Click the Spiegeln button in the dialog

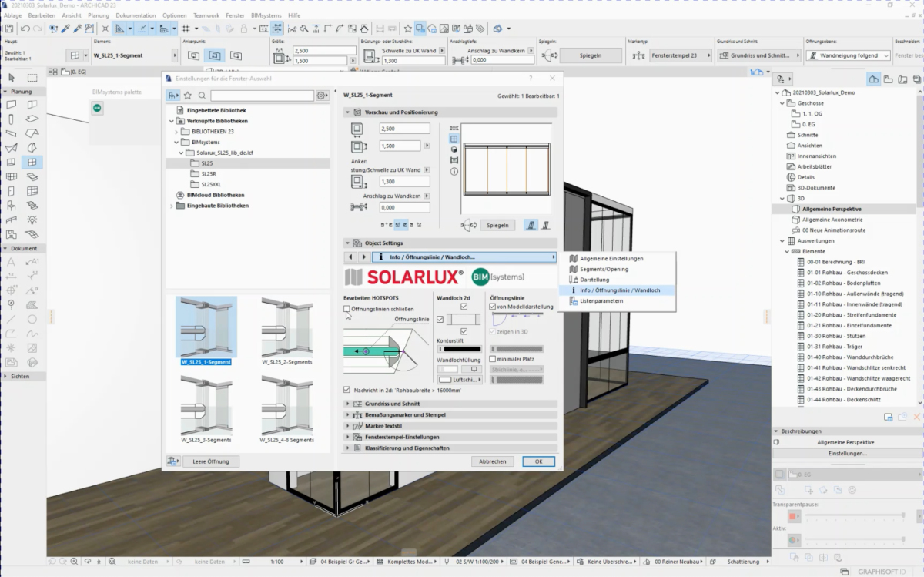[497, 225]
